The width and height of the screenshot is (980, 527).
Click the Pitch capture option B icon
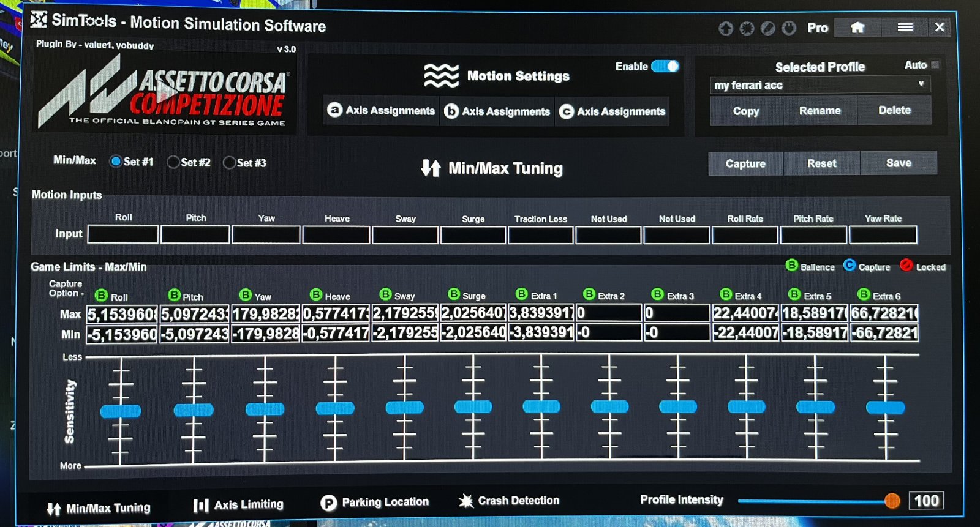[174, 295]
